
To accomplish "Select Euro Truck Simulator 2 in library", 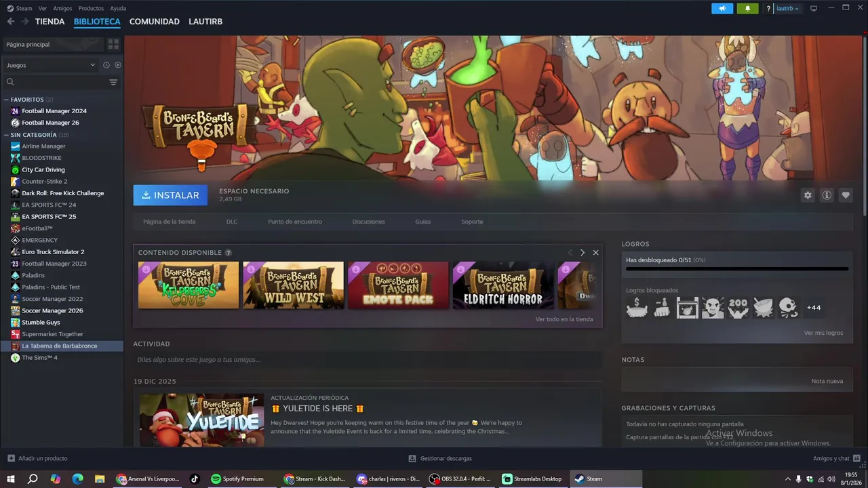I will click(62, 252).
